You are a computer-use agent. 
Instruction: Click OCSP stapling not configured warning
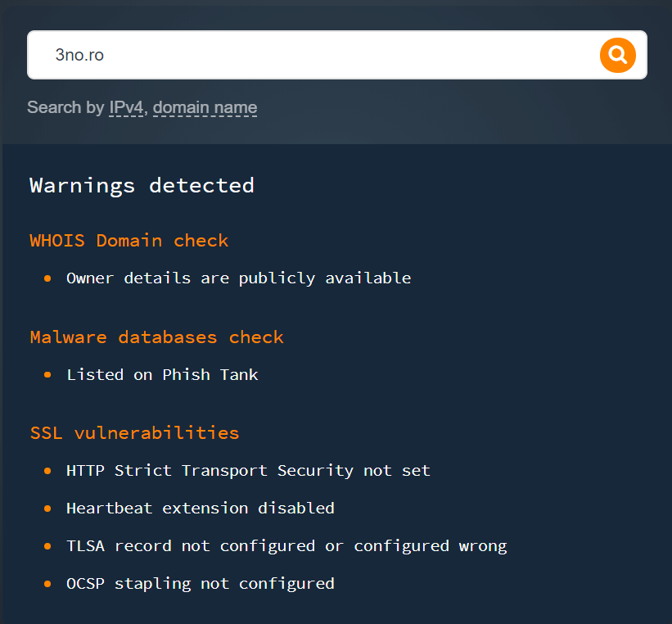coord(201,584)
